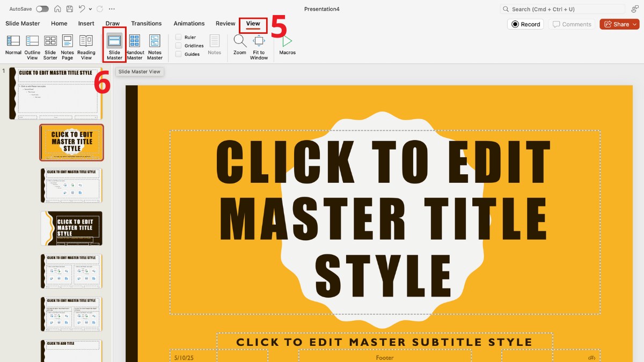Select the dark brown title layout thumbnail

pos(71,228)
